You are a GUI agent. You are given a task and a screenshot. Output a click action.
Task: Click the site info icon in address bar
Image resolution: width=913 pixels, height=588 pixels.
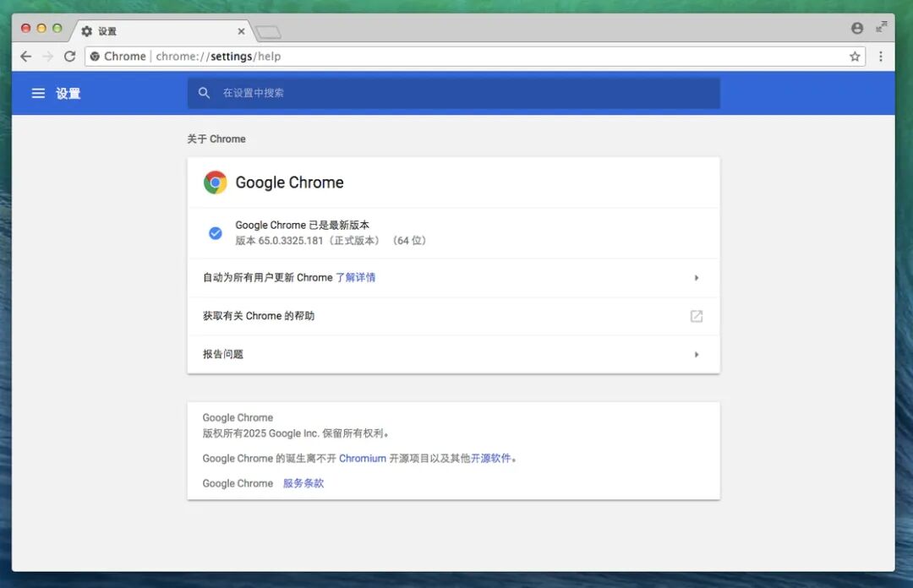[95, 57]
